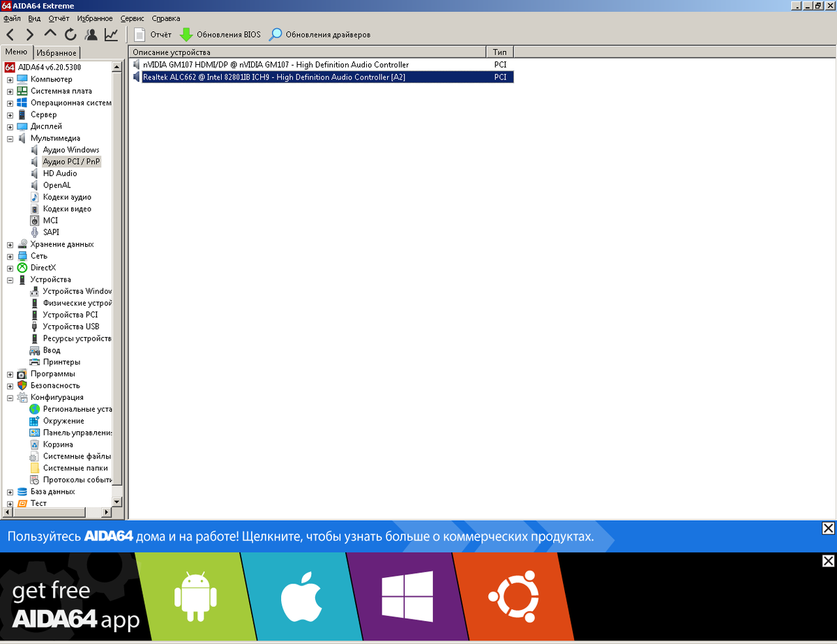Click the Принтеры printer icon

[x=35, y=362]
